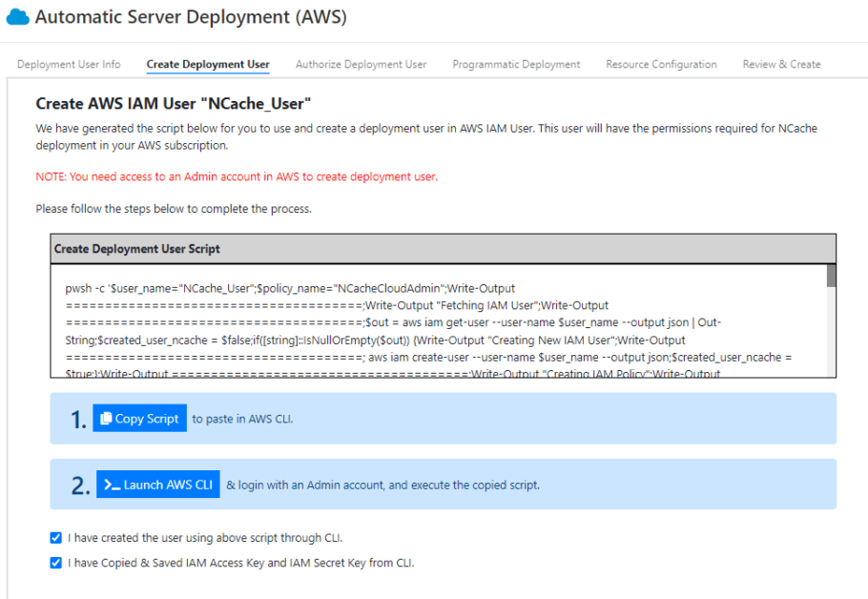Switch to Programmatic Deployment tab
Image resolution: width=868 pixels, height=599 pixels.
[x=516, y=64]
